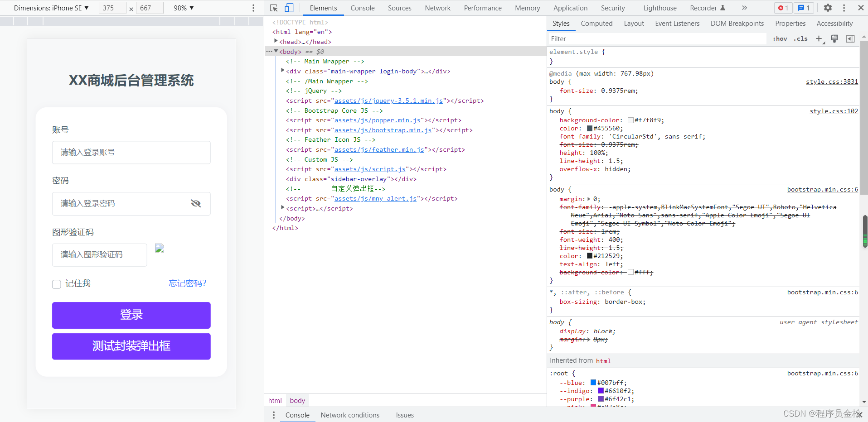Check the 记住我 checkbox
868x422 pixels.
[x=57, y=284]
